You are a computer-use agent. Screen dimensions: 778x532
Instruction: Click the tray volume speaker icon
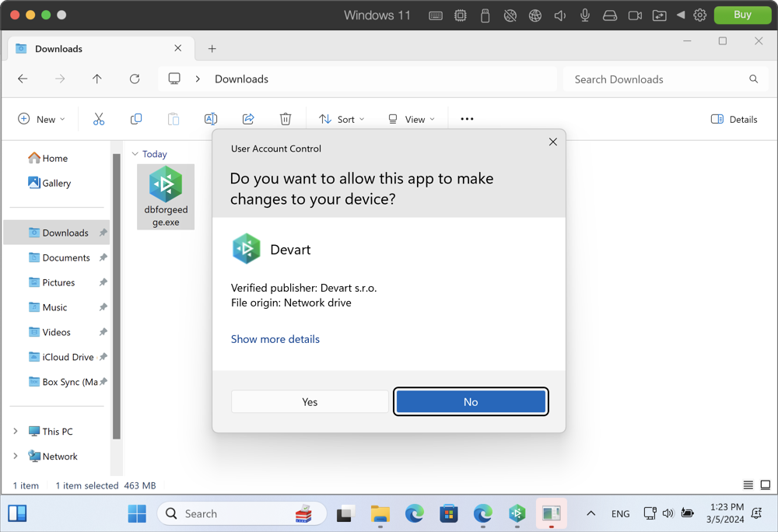(x=668, y=513)
